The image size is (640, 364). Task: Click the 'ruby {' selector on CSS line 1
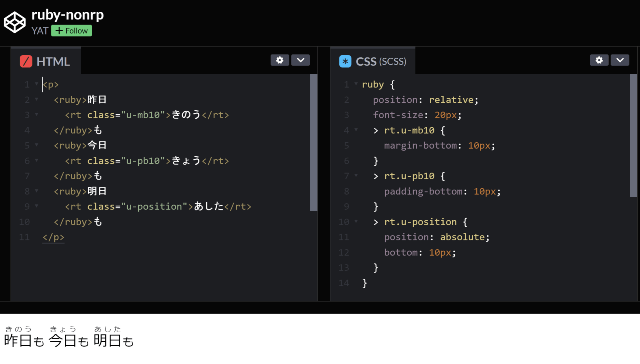(378, 84)
